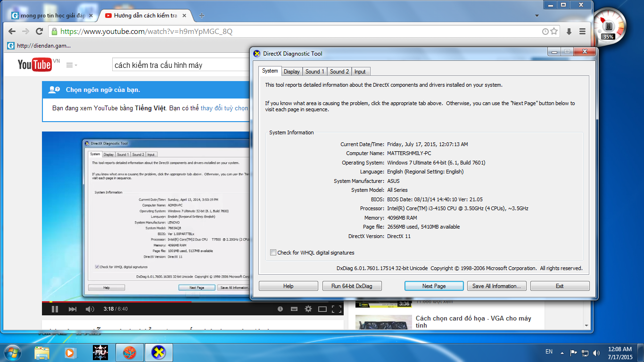Click DxDiag taskbar button
644x362 pixels.
tap(159, 352)
